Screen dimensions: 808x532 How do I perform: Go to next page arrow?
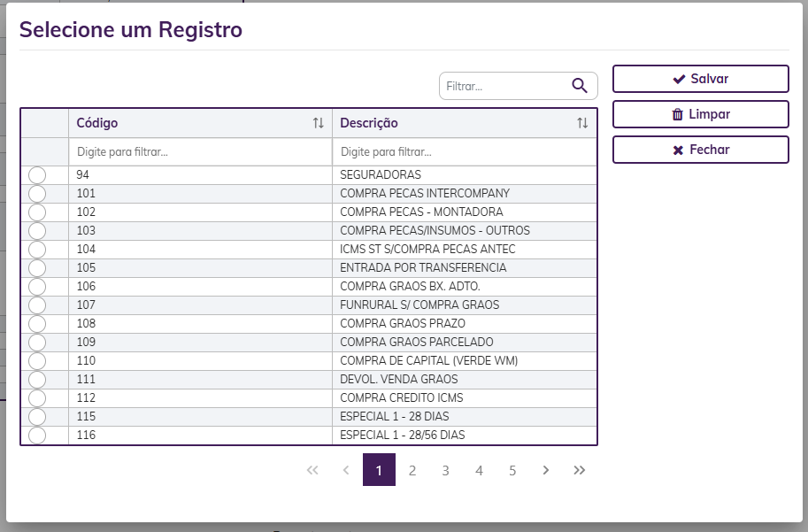click(x=546, y=470)
